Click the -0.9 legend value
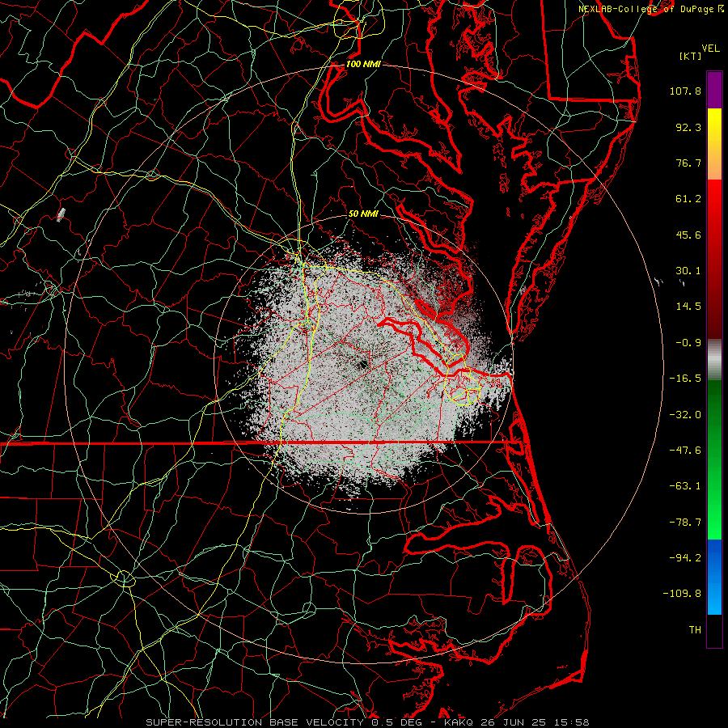Image resolution: width=728 pixels, height=728 pixels. [x=688, y=343]
